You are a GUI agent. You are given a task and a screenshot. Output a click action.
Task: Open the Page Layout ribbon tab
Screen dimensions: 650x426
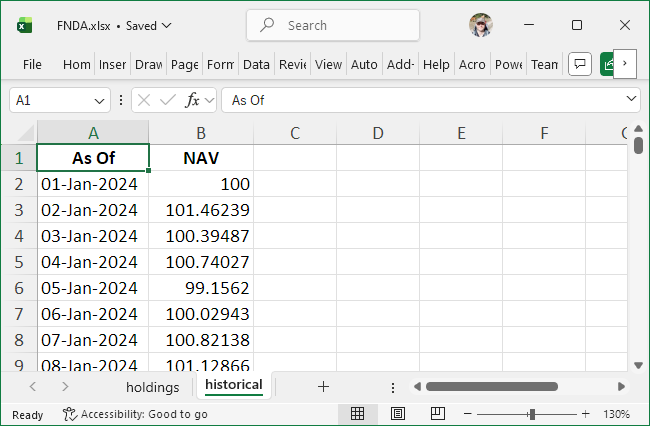(x=184, y=65)
